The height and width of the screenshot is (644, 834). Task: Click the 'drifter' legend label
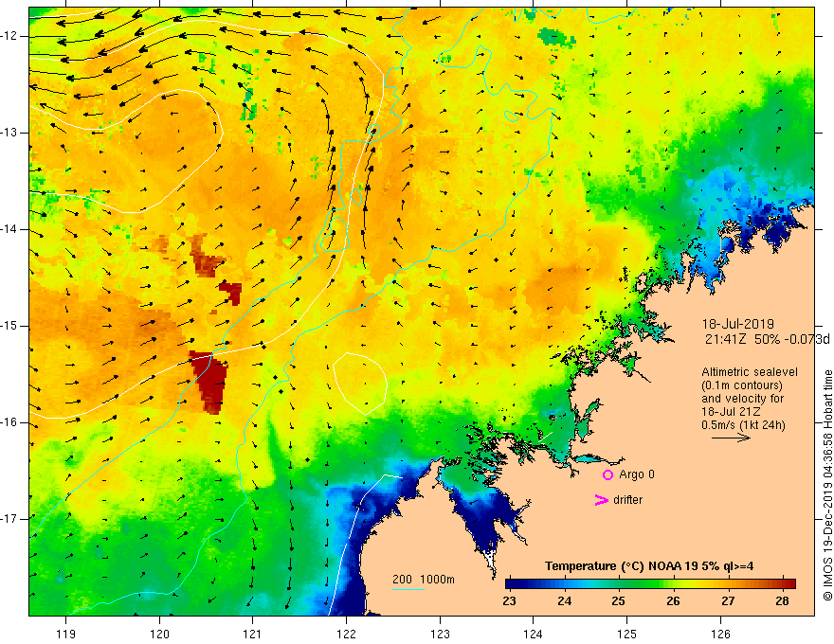627,500
